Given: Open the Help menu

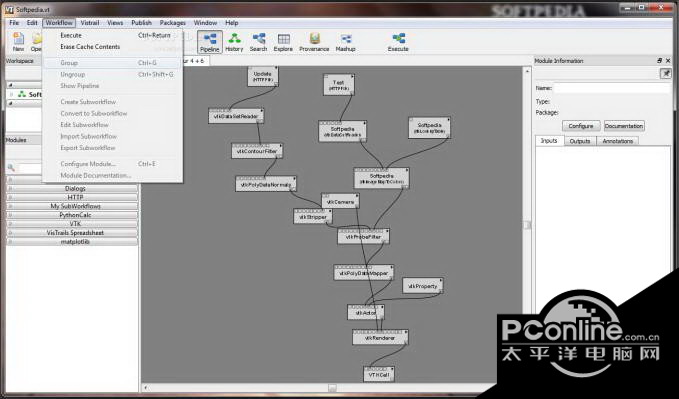Looking at the screenshot, I should point(232,23).
